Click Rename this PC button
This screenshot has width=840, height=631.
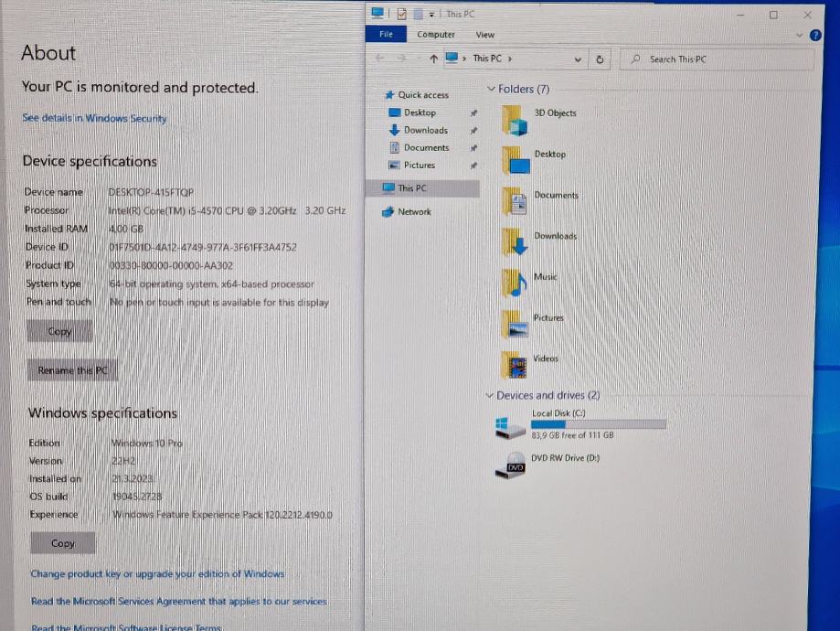point(72,370)
